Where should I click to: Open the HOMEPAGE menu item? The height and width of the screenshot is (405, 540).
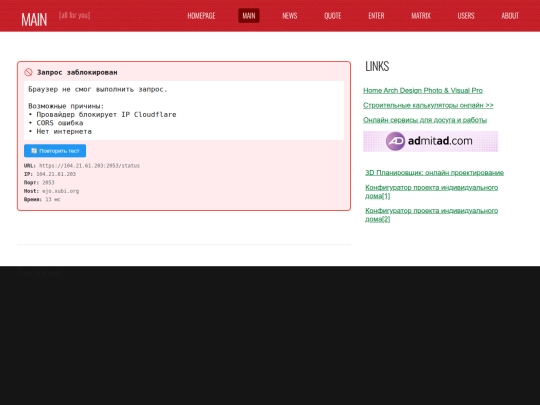[x=201, y=16]
